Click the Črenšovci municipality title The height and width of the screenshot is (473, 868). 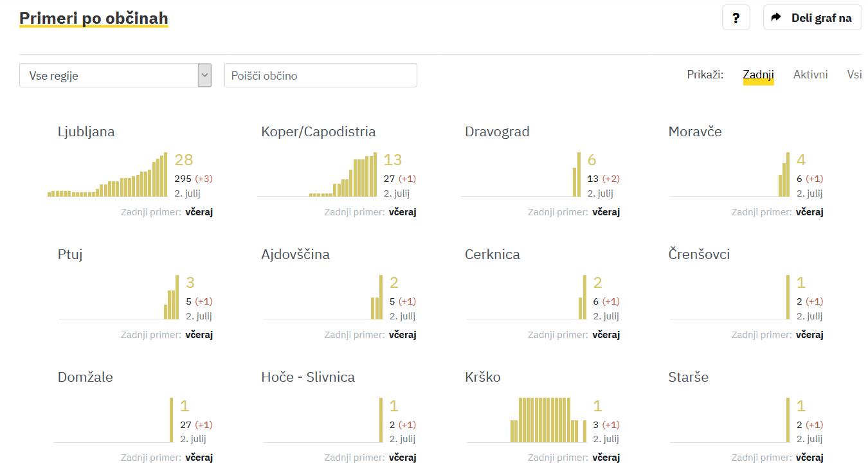[699, 254]
